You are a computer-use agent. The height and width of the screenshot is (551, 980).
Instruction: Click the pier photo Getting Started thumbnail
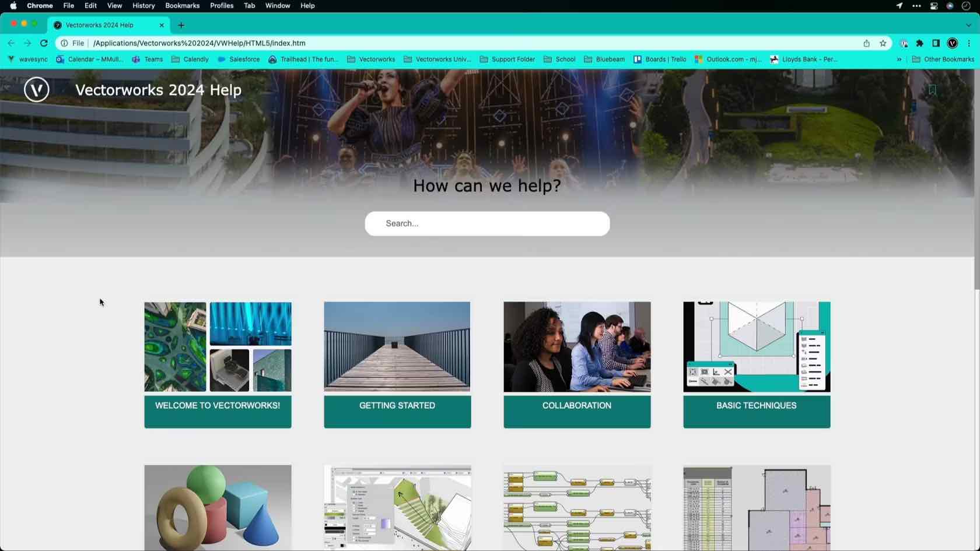397,346
